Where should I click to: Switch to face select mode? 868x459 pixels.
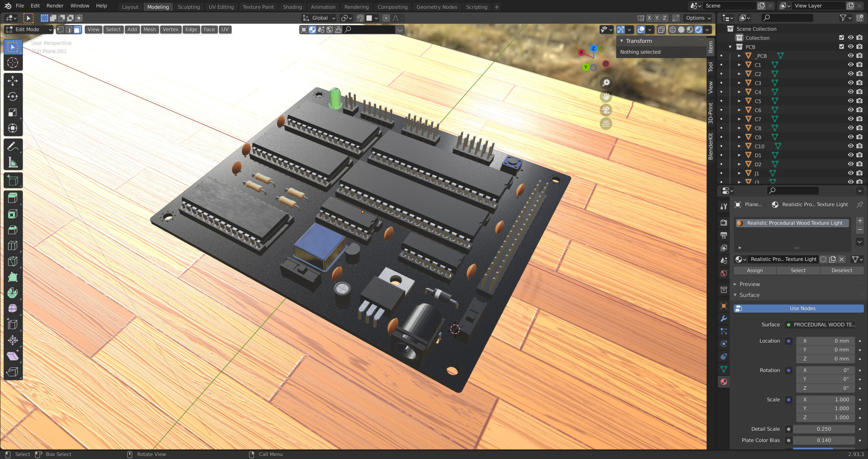click(x=78, y=29)
